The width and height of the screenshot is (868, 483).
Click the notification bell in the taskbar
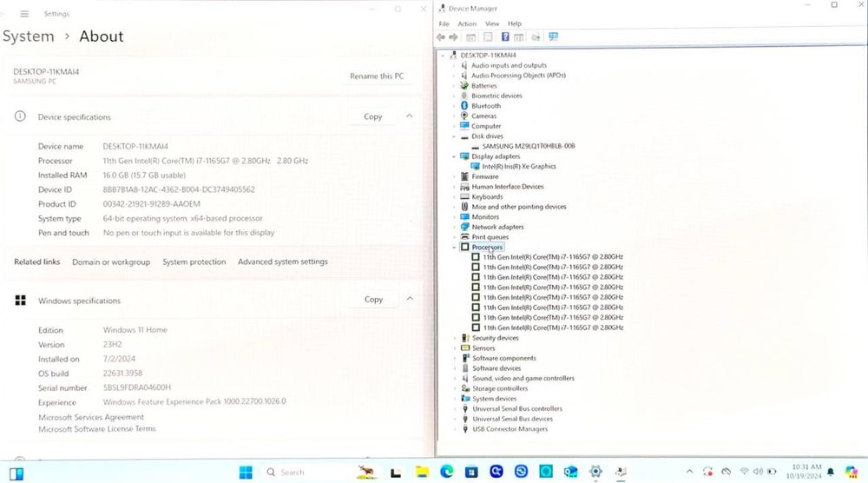click(831, 472)
